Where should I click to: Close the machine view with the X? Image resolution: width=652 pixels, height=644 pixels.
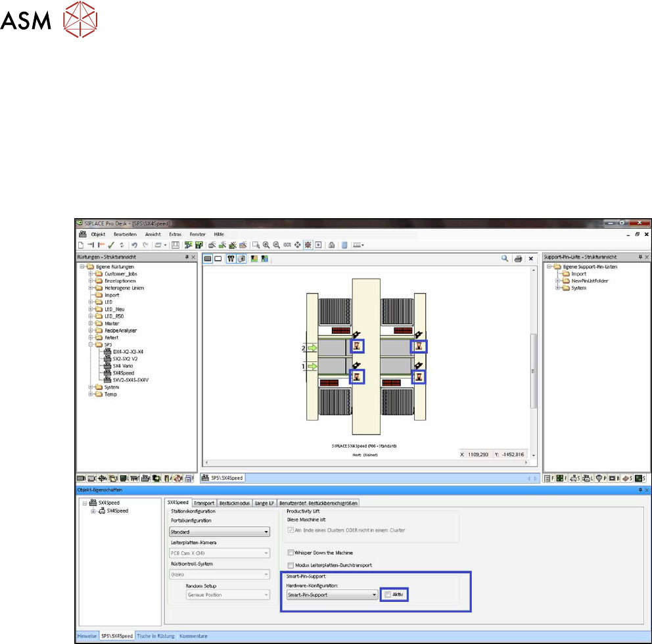point(531,259)
